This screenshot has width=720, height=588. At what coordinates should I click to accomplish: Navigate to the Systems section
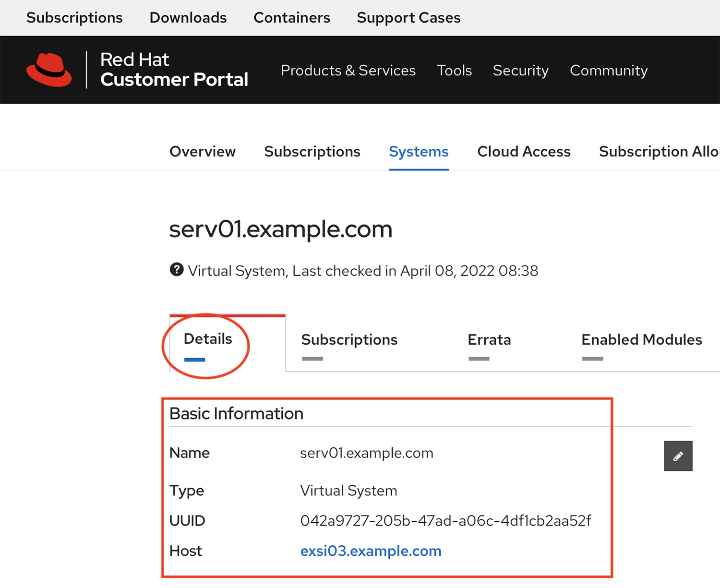(418, 151)
